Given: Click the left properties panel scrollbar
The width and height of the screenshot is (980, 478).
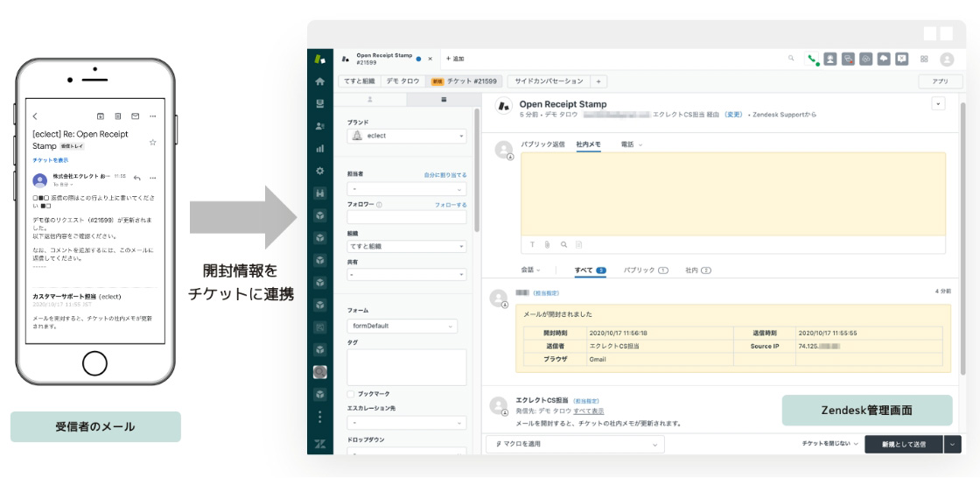Looking at the screenshot, I should (x=476, y=169).
